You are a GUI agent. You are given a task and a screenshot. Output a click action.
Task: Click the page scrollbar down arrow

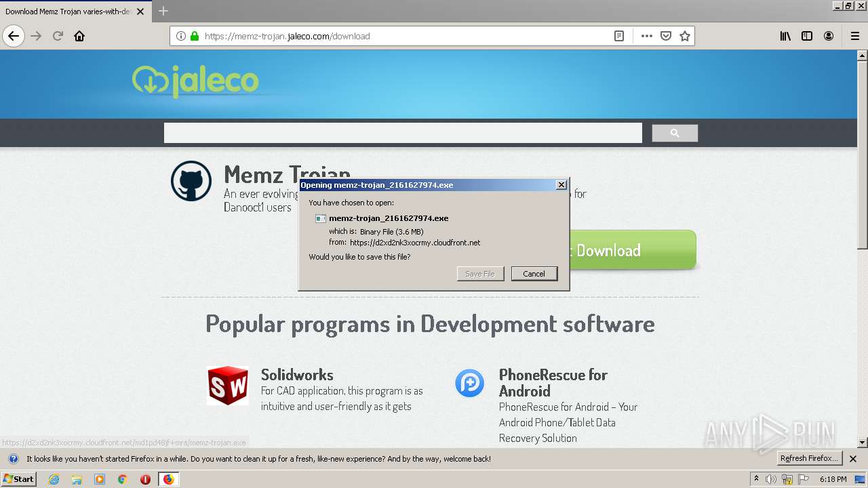[x=862, y=443]
